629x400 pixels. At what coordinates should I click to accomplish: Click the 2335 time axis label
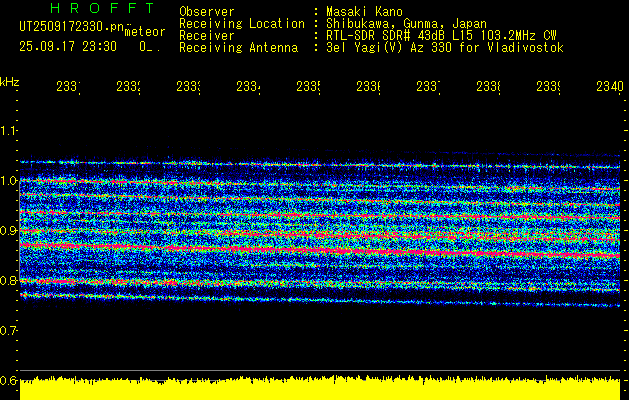pyautogui.click(x=308, y=87)
